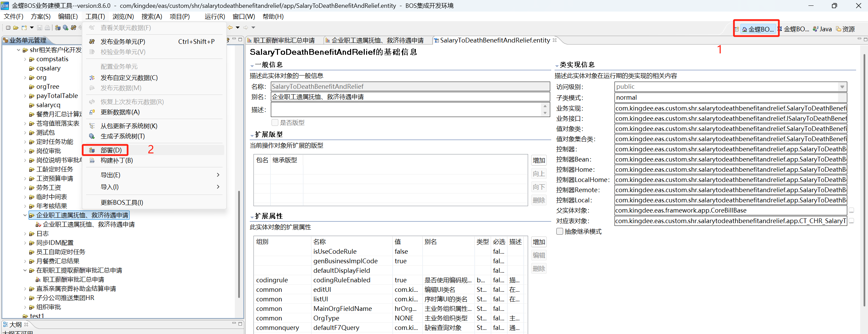Select the MainOrgFieldName property row
868x334 pixels.
388,308
